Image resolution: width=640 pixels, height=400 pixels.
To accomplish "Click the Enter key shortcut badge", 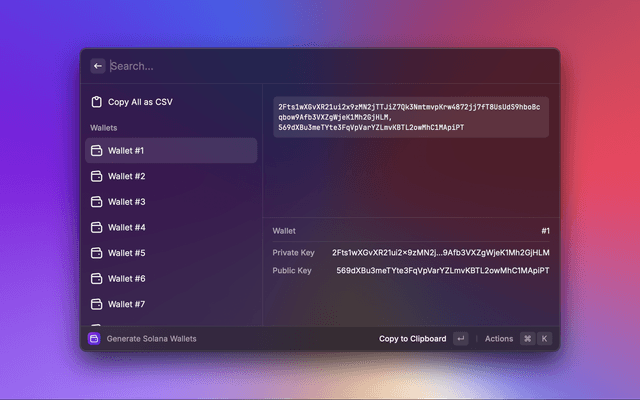I will tap(460, 339).
